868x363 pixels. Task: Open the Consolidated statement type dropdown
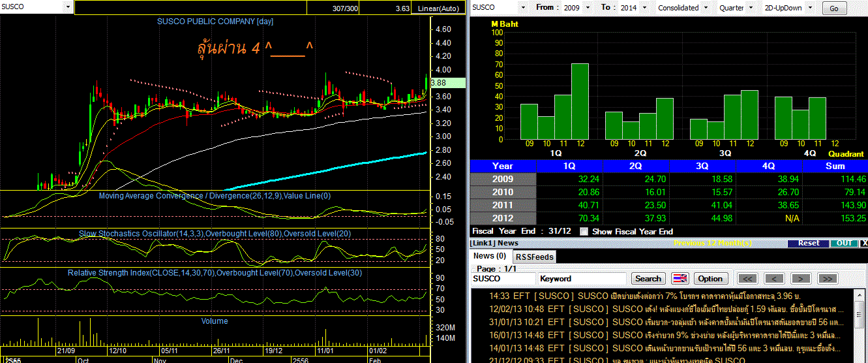tap(704, 8)
